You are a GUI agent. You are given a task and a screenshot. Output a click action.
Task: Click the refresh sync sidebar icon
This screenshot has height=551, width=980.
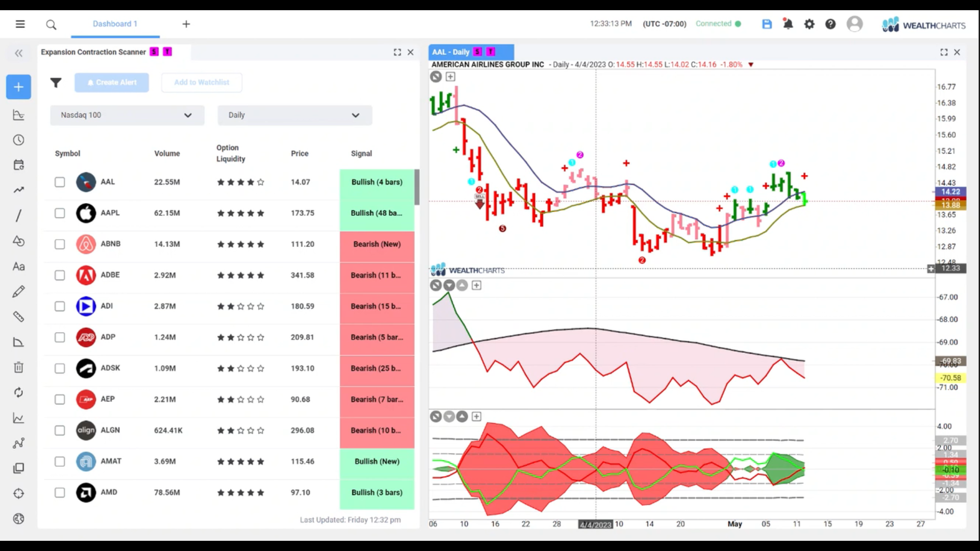(x=18, y=392)
